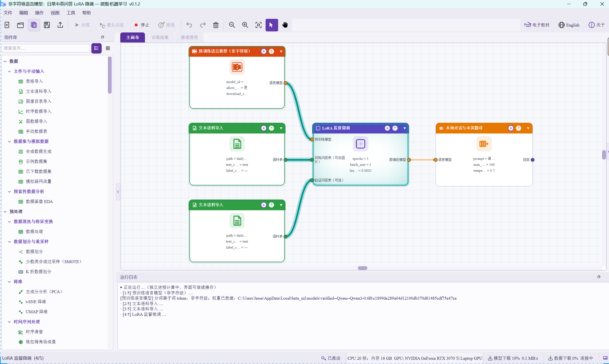Undo the last action

point(189,25)
